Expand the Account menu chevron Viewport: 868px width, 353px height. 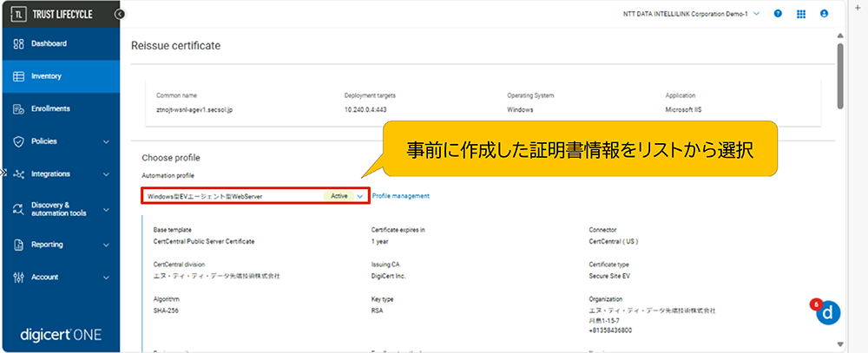[x=106, y=278]
